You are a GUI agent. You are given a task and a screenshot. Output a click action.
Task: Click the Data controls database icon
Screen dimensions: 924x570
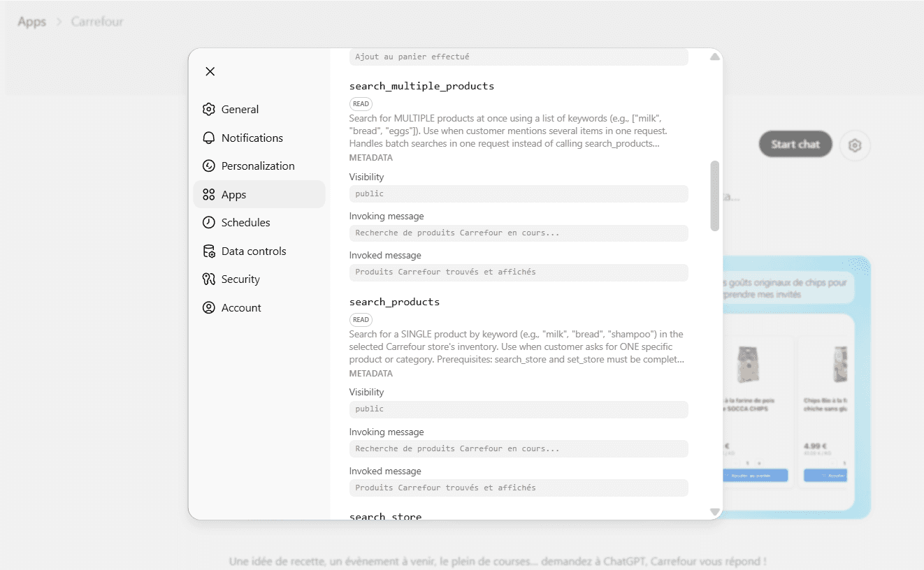tap(208, 251)
